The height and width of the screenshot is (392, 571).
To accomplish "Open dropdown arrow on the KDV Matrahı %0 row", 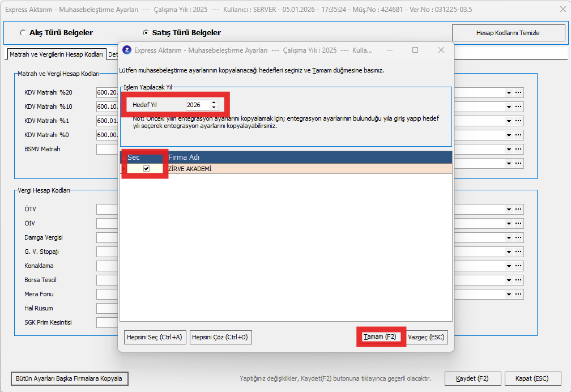I will click(x=509, y=135).
